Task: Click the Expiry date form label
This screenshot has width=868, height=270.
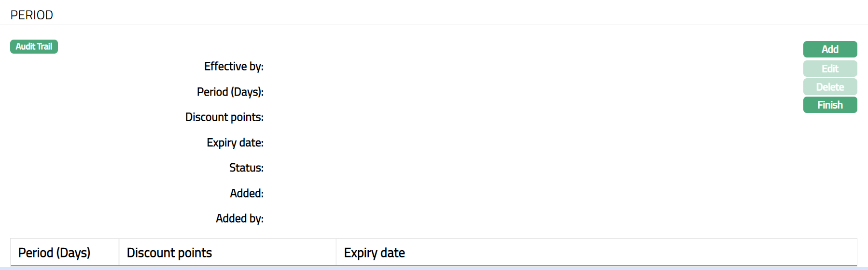Action: [x=235, y=142]
